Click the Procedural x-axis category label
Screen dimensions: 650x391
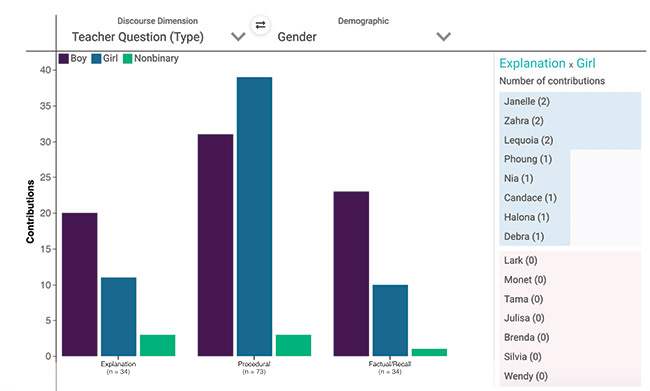pyautogui.click(x=254, y=364)
